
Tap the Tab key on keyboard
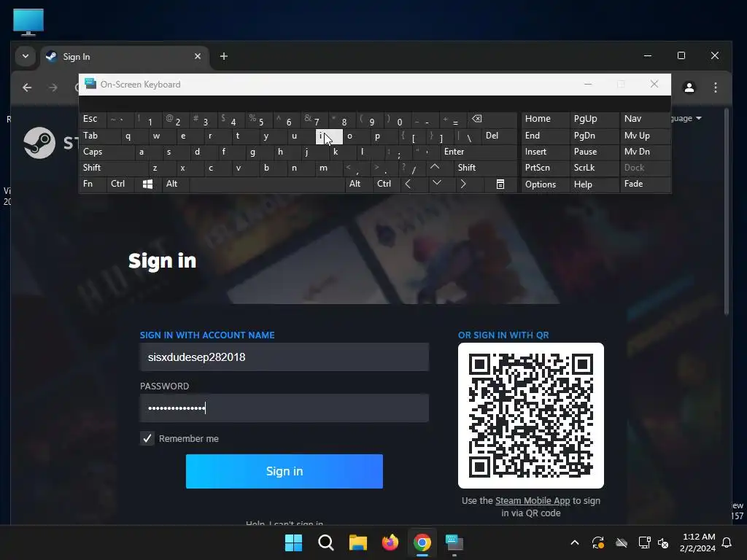pyautogui.click(x=99, y=136)
